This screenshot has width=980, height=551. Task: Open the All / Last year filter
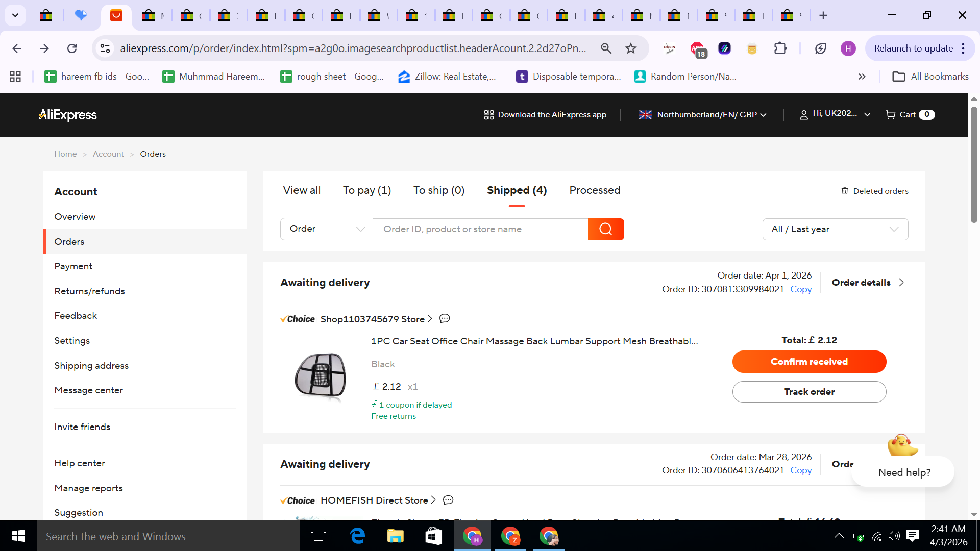835,229
